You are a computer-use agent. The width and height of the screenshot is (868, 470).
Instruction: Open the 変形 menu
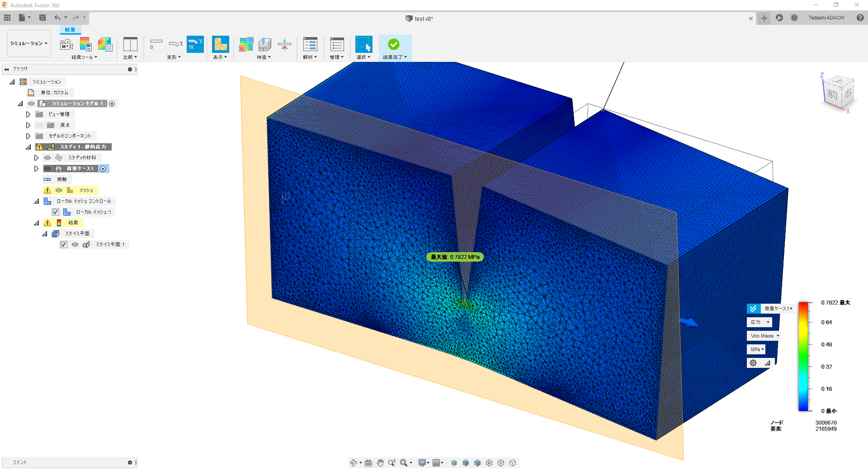click(x=174, y=57)
